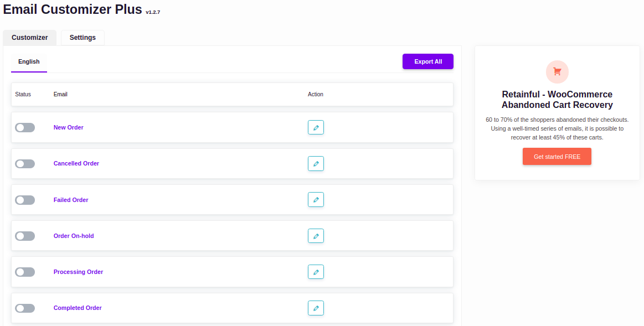This screenshot has height=326, width=644.
Task: Open the Completed Order email link
Action: point(78,308)
